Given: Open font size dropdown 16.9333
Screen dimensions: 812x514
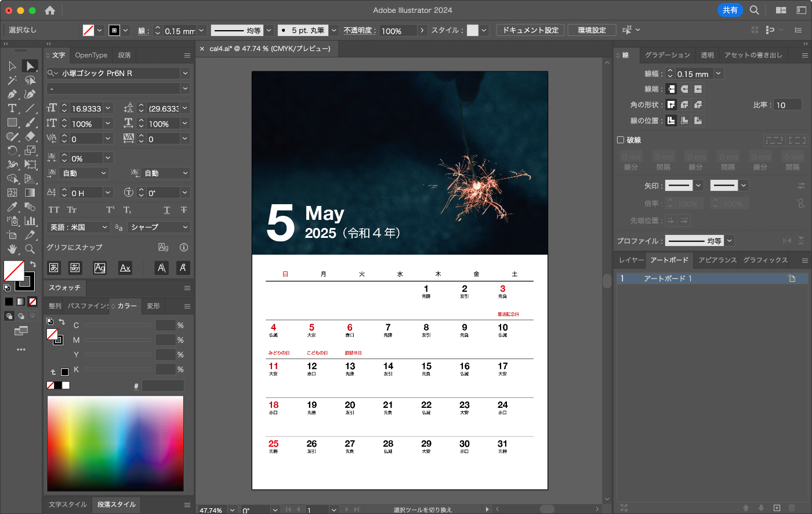Looking at the screenshot, I should point(108,108).
